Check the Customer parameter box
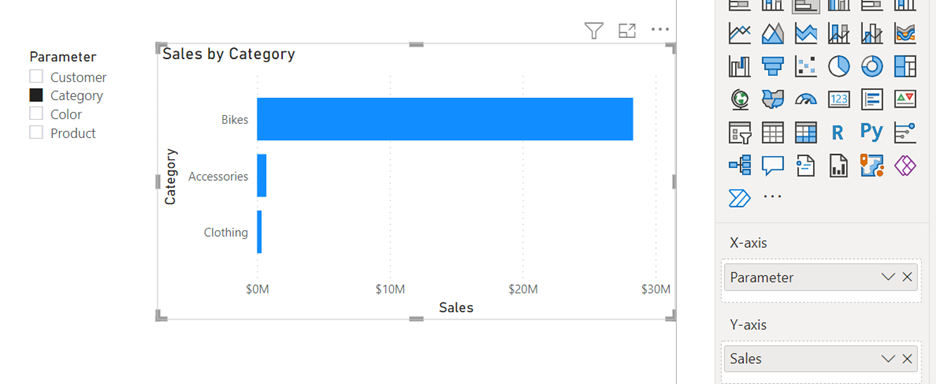The width and height of the screenshot is (936, 384). click(36, 76)
